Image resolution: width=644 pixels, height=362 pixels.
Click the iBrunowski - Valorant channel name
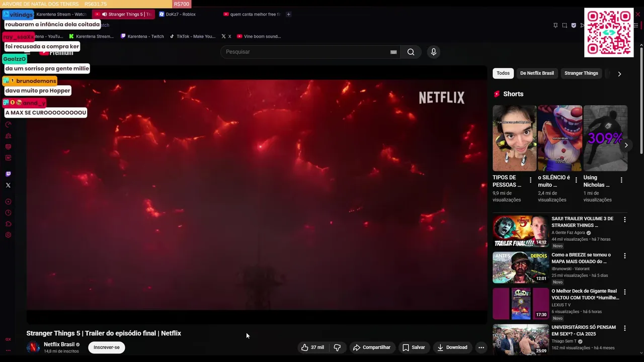click(x=571, y=269)
